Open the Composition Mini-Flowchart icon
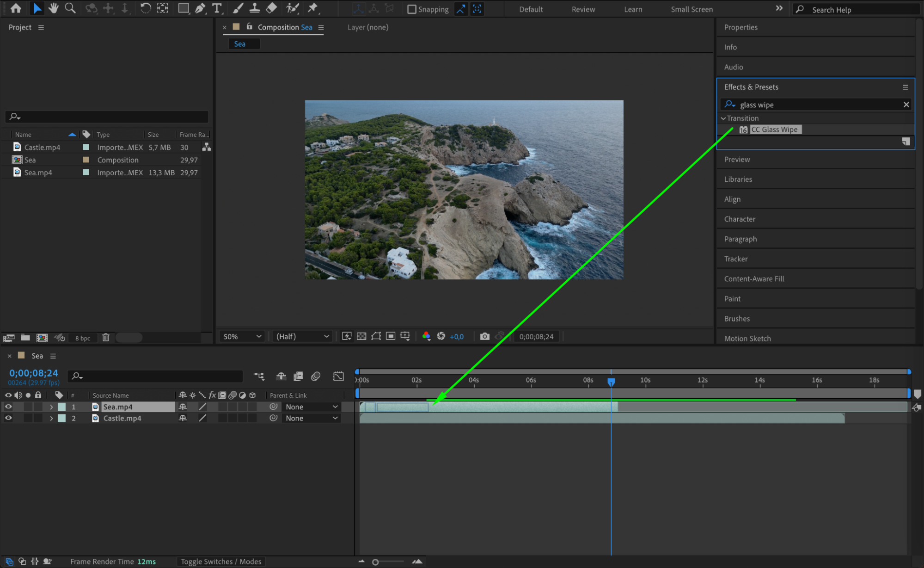 (259, 376)
